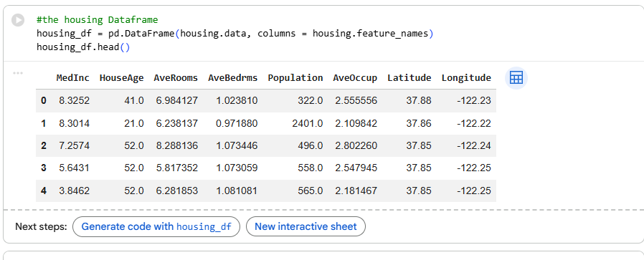The height and width of the screenshot is (260, 644).
Task: Click the HouseAge column header
Action: (x=122, y=78)
